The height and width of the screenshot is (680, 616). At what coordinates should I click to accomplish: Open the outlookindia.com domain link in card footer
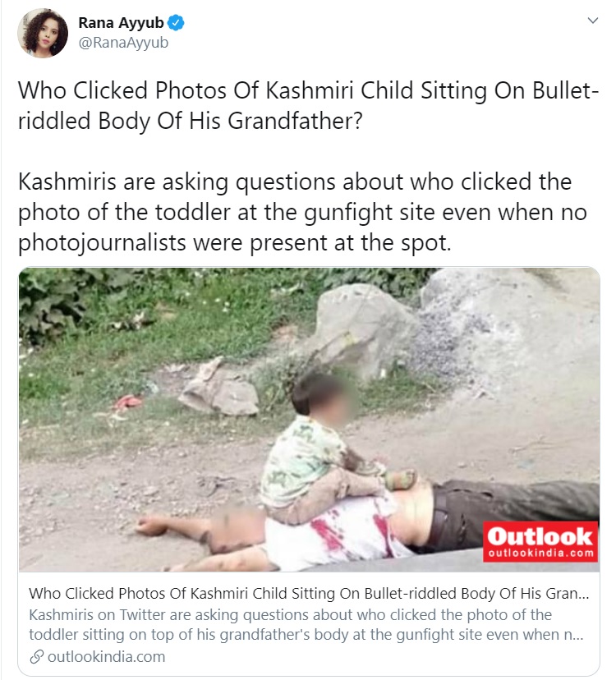[x=106, y=656]
